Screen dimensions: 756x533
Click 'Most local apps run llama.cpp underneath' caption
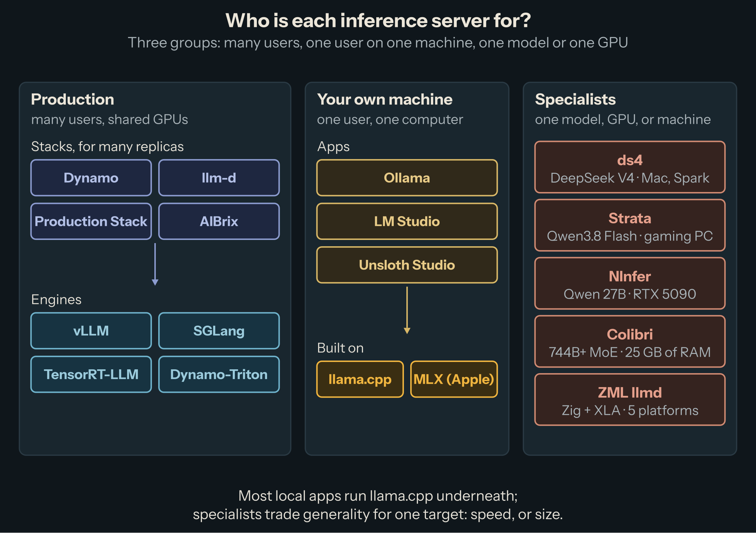click(x=378, y=496)
